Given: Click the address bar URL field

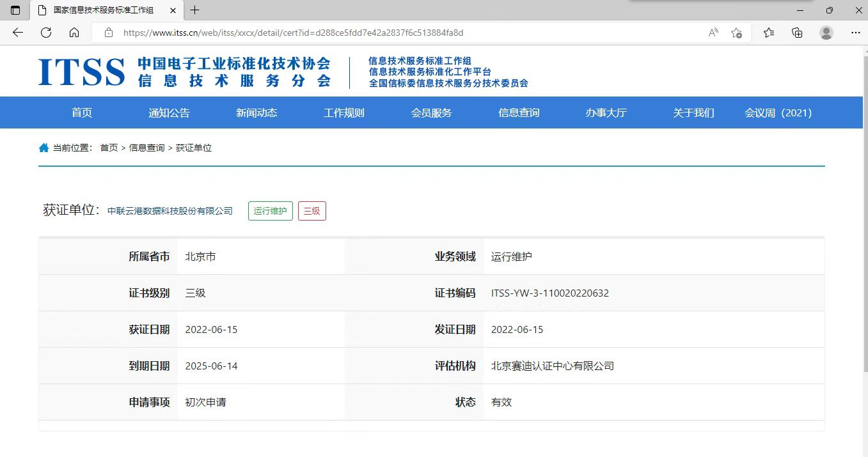Looking at the screenshot, I should click(409, 33).
